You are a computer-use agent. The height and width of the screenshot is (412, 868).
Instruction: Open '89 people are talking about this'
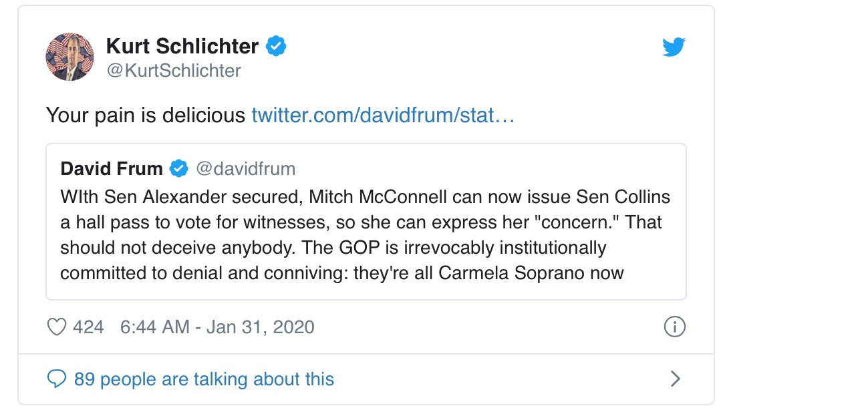tap(204, 379)
